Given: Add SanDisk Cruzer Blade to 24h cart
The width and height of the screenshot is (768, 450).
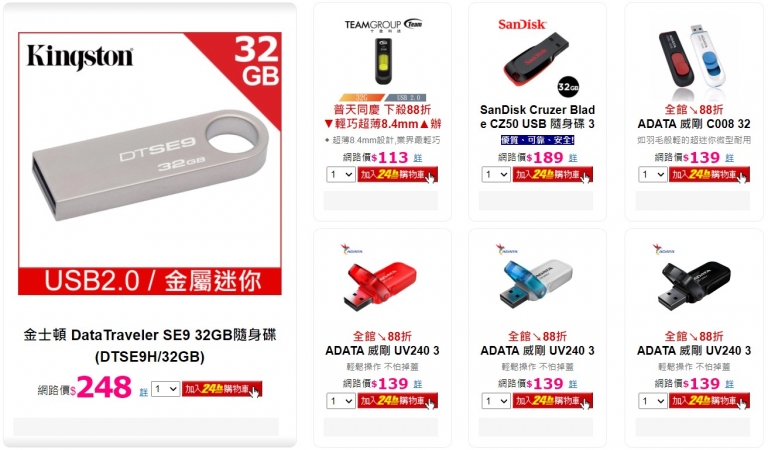Looking at the screenshot, I should coord(552,174).
